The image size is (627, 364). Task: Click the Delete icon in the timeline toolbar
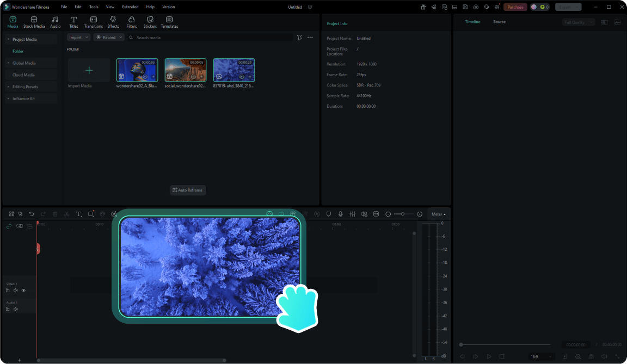(55, 214)
